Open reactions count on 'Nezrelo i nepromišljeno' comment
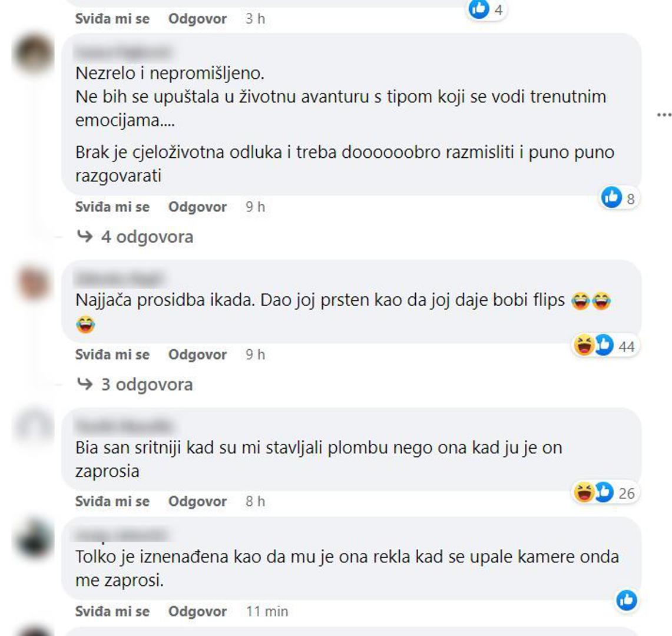672x636 pixels. [619, 198]
